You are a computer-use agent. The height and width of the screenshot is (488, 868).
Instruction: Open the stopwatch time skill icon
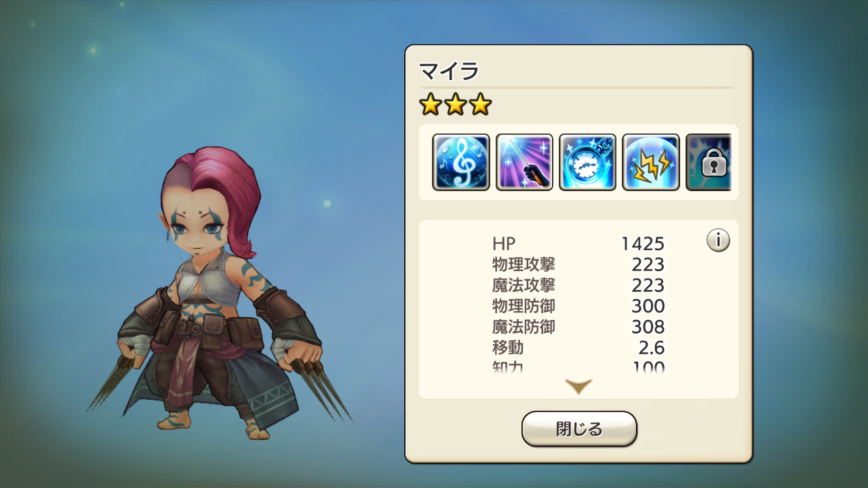pyautogui.click(x=587, y=162)
